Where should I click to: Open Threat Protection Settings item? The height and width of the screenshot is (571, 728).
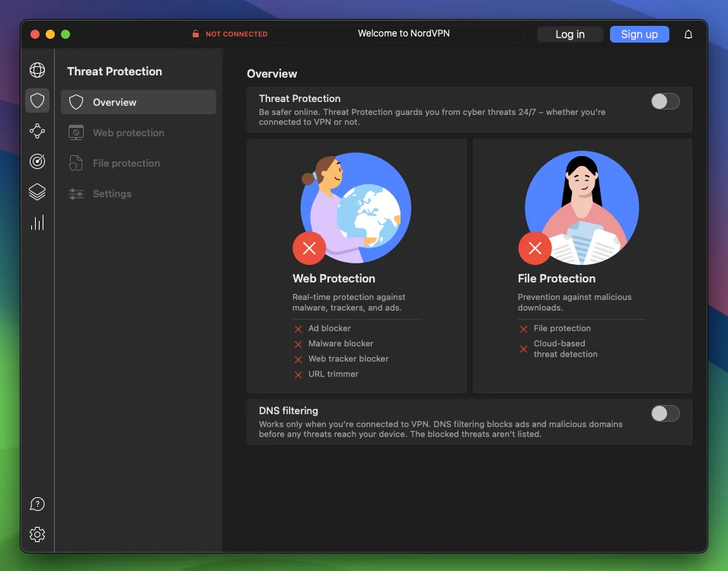tap(112, 193)
